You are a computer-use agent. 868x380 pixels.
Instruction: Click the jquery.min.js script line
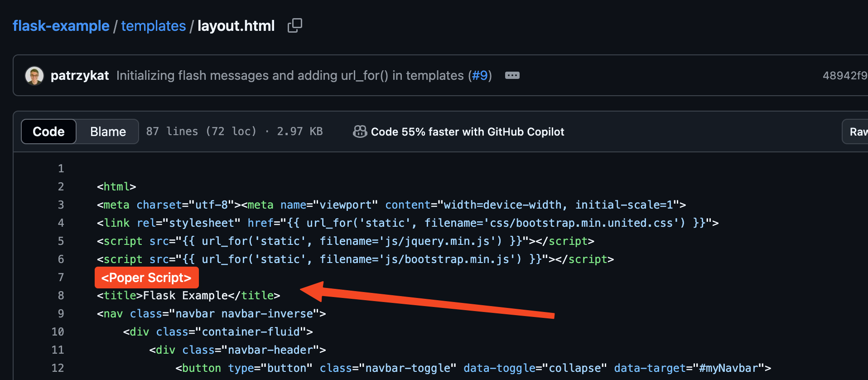(x=346, y=241)
